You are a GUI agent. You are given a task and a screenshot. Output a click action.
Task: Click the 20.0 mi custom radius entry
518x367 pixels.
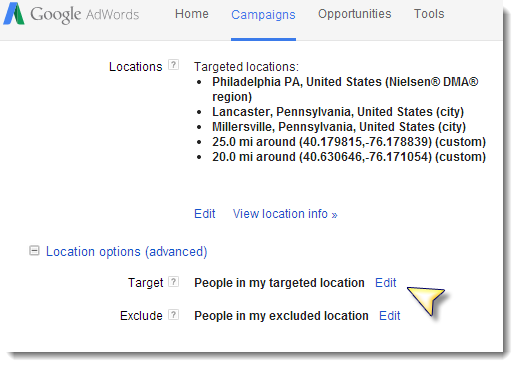point(349,157)
